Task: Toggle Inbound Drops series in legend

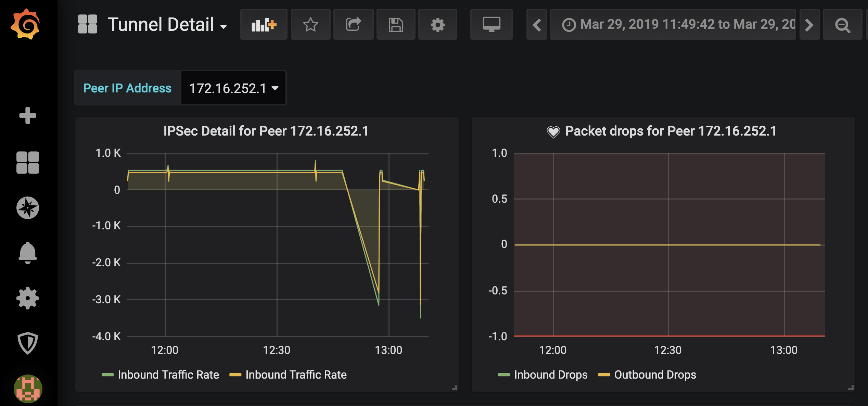Action: click(550, 375)
